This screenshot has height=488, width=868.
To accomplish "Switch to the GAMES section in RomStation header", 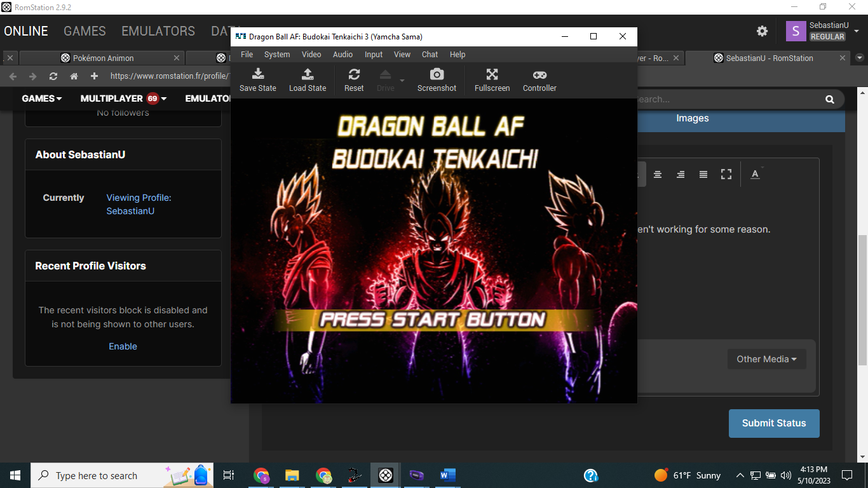I will 85,31.
